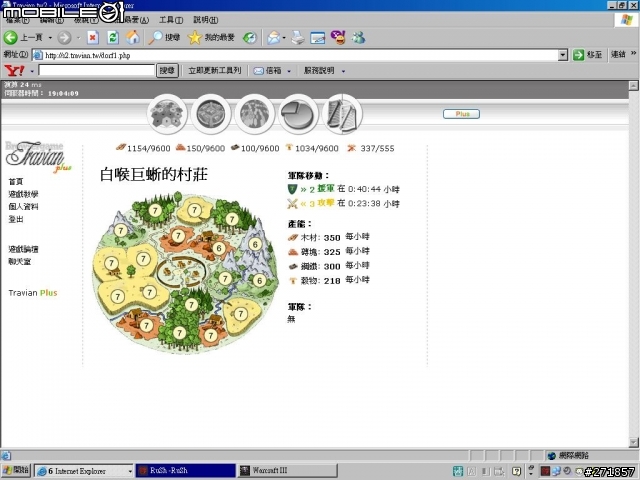Viewport: 640px width, 480px height.
Task: Click the green shield reinforcement icon
Action: pyautogui.click(x=292, y=189)
